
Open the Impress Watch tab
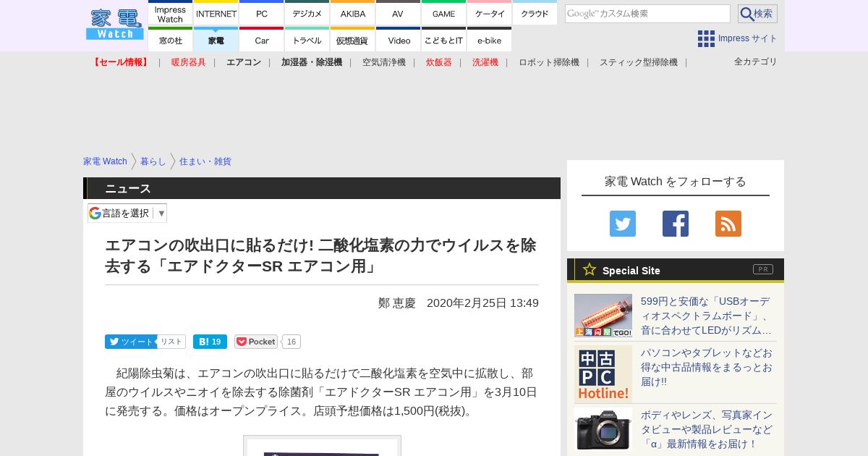[171, 14]
